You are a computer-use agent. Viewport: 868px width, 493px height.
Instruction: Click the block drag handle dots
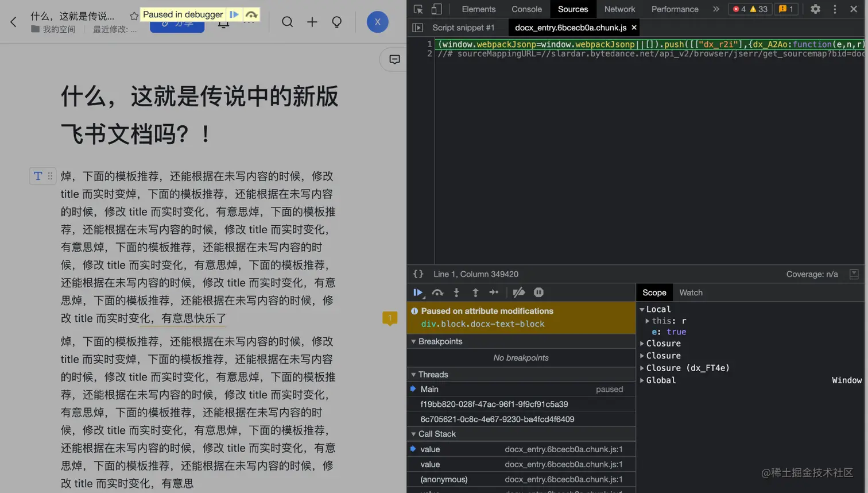coord(50,176)
